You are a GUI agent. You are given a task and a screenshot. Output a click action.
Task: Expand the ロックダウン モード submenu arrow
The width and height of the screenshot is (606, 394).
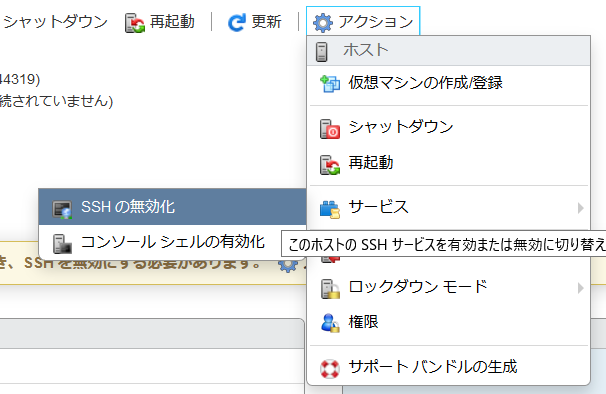tap(580, 288)
